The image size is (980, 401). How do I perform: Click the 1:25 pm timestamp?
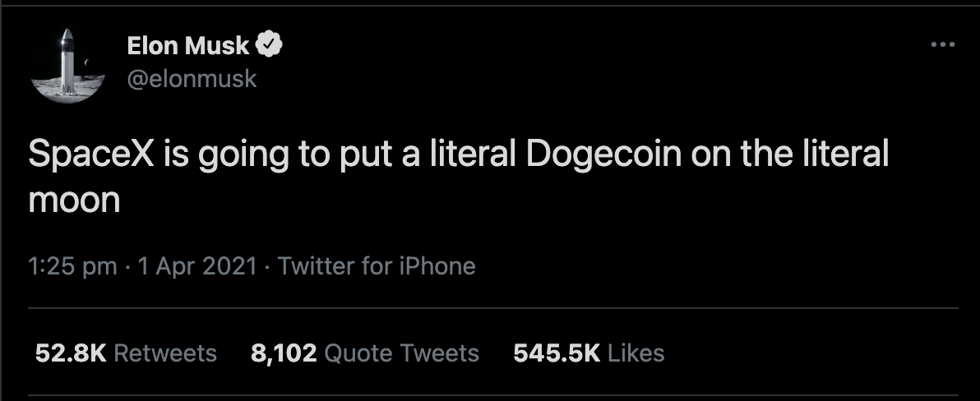point(72,266)
